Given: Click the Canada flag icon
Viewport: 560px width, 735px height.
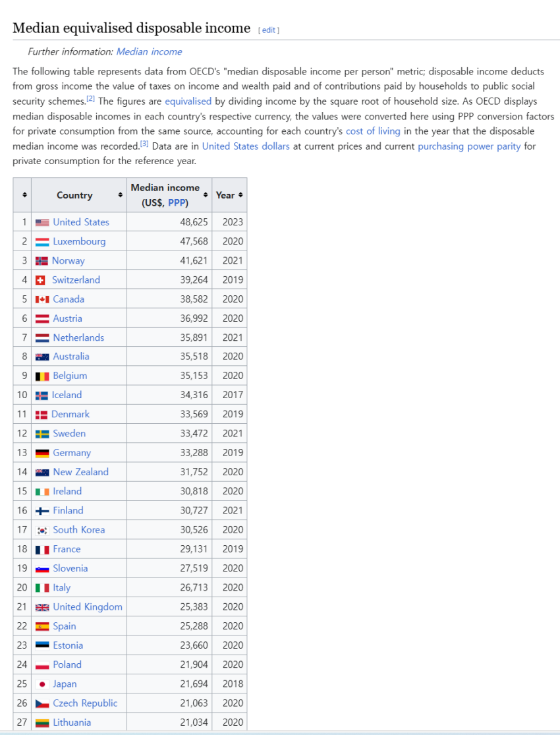Looking at the screenshot, I should 42,299.
